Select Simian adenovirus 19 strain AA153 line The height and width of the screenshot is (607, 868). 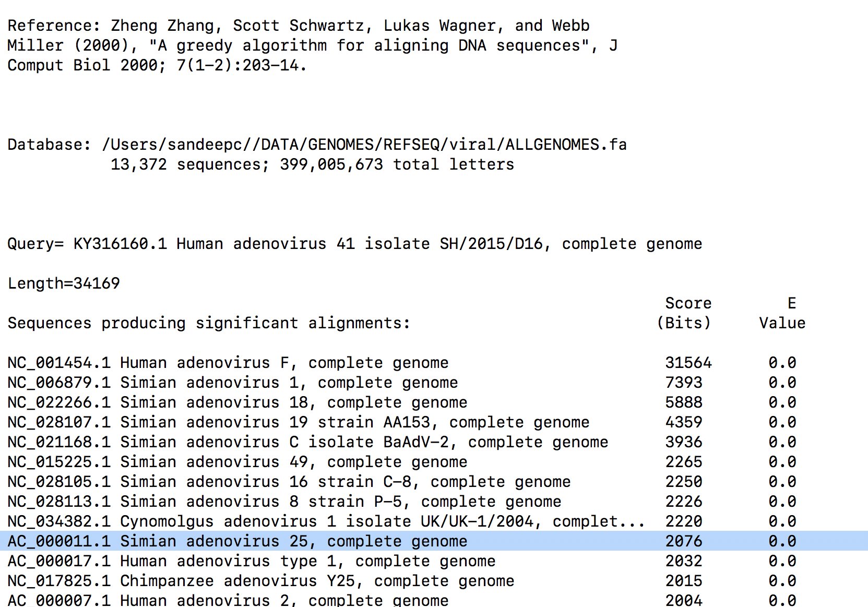pyautogui.click(x=298, y=422)
